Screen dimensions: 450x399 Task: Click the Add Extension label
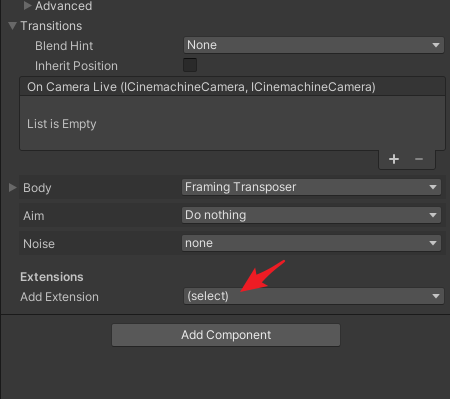(59, 297)
